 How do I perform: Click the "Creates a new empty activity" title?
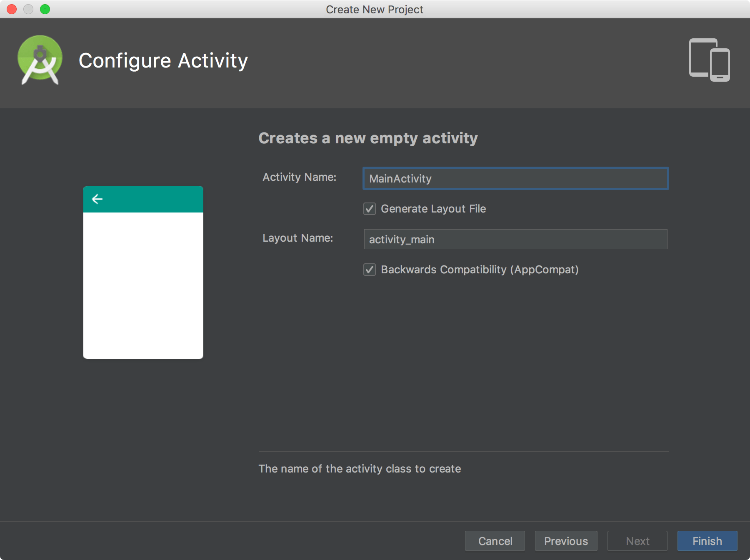click(x=368, y=138)
